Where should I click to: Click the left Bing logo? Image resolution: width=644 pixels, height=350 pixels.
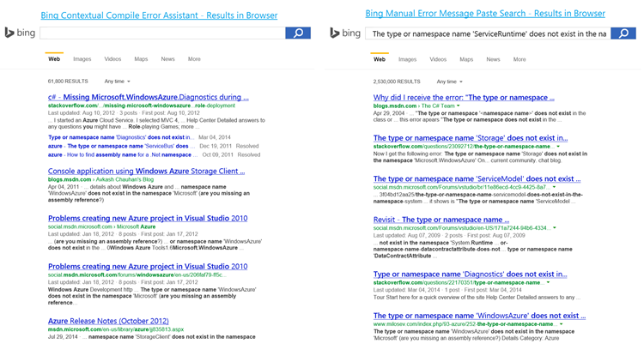point(20,33)
